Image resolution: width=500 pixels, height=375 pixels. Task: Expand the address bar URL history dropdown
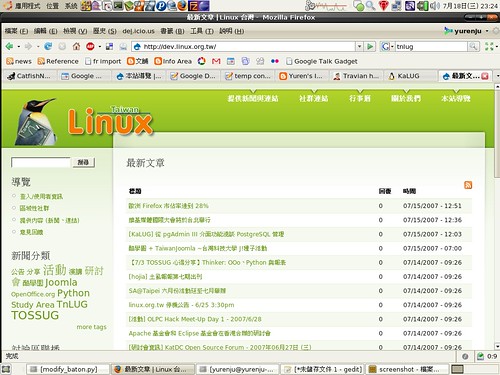coord(359,46)
